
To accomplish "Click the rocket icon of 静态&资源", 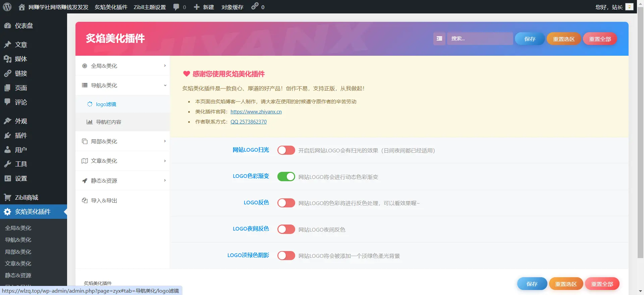I will point(85,181).
